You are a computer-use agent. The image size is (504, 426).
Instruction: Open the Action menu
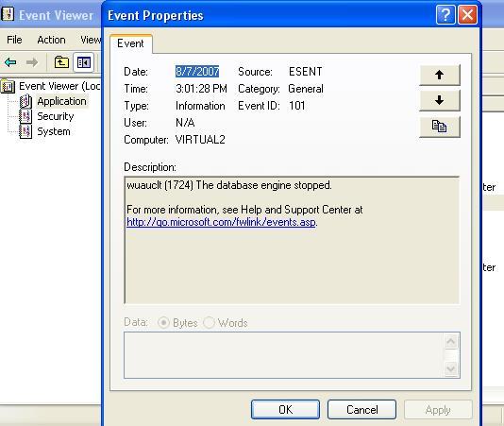(x=51, y=40)
